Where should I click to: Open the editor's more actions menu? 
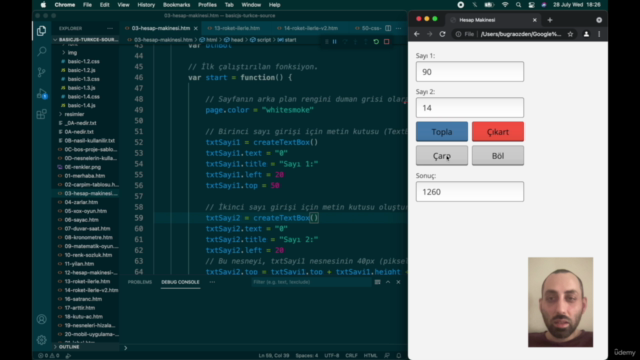[x=398, y=28]
